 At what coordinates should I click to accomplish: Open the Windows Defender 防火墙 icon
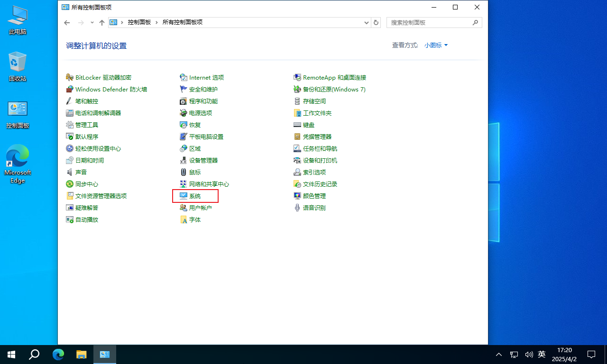click(x=70, y=89)
